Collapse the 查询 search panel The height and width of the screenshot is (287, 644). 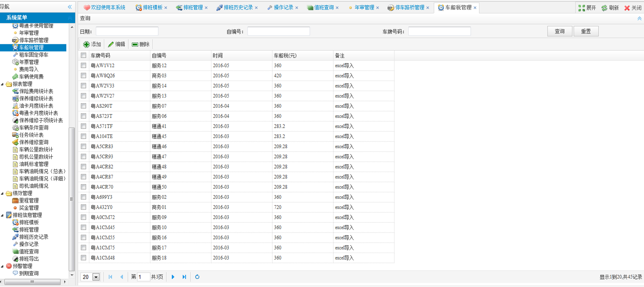639,18
